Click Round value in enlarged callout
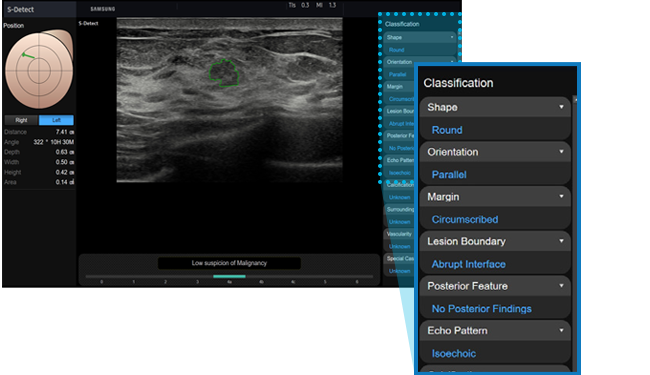The height and width of the screenshot is (375, 650). pyautogui.click(x=447, y=130)
